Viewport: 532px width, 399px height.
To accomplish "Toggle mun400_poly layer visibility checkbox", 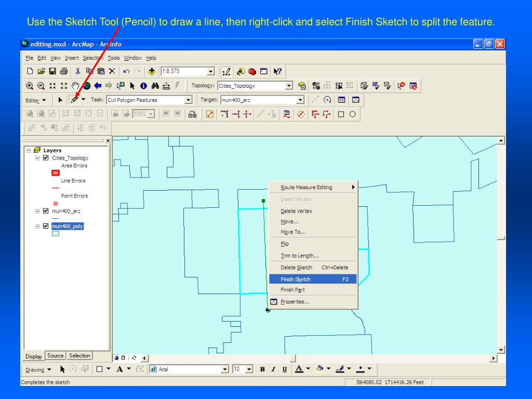I will [x=46, y=226].
